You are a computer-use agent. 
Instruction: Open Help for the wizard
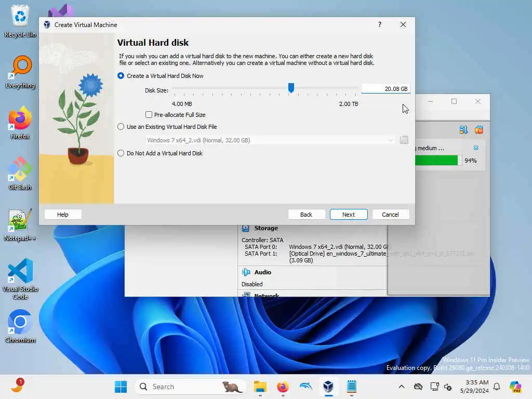pos(63,215)
